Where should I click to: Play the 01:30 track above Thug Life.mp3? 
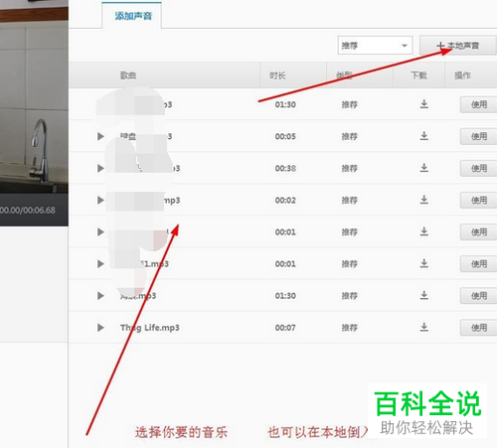(100, 296)
